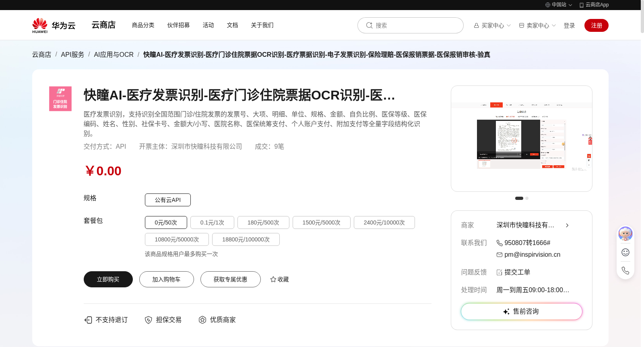Open the 商品分类 menu
644x347 pixels.
click(x=143, y=25)
